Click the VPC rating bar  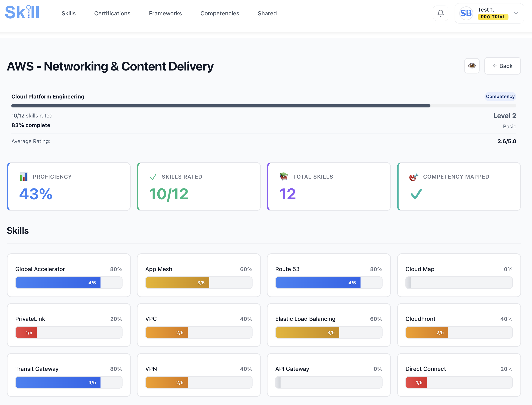pyautogui.click(x=199, y=332)
